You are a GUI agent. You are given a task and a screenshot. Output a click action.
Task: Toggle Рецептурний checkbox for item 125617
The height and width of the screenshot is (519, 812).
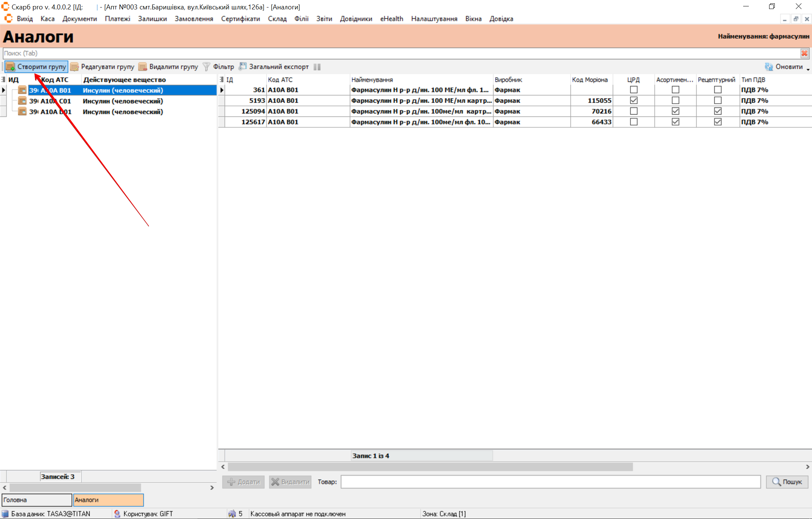tap(718, 122)
